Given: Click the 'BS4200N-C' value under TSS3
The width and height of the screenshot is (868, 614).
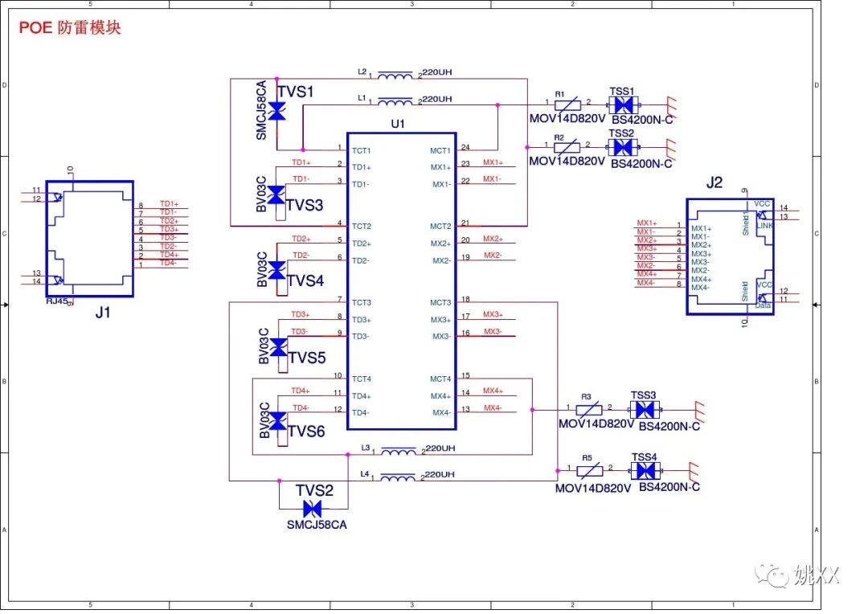Looking at the screenshot, I should 669,426.
